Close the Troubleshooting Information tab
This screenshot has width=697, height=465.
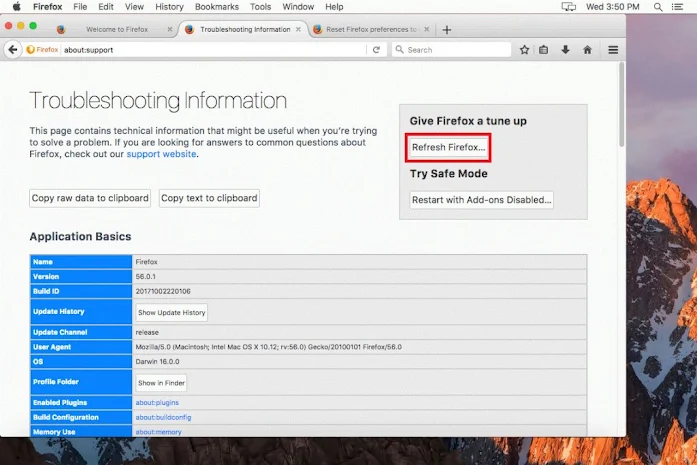pos(298,29)
